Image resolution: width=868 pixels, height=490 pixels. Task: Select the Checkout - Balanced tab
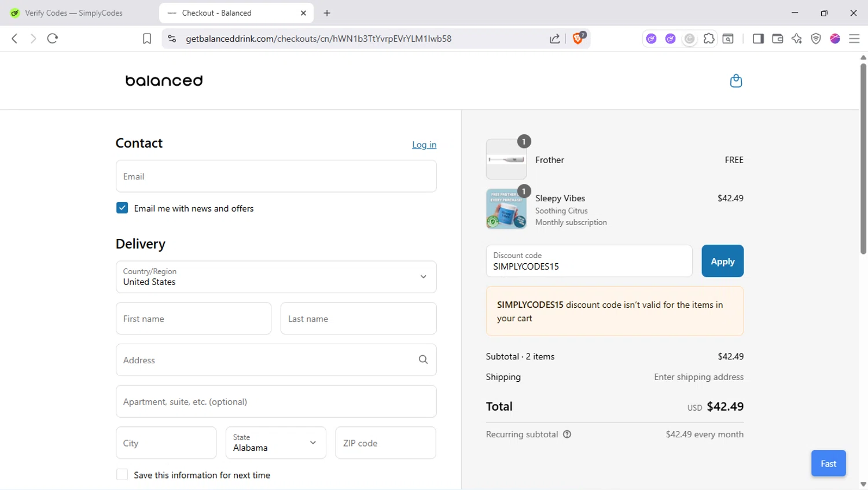236,13
